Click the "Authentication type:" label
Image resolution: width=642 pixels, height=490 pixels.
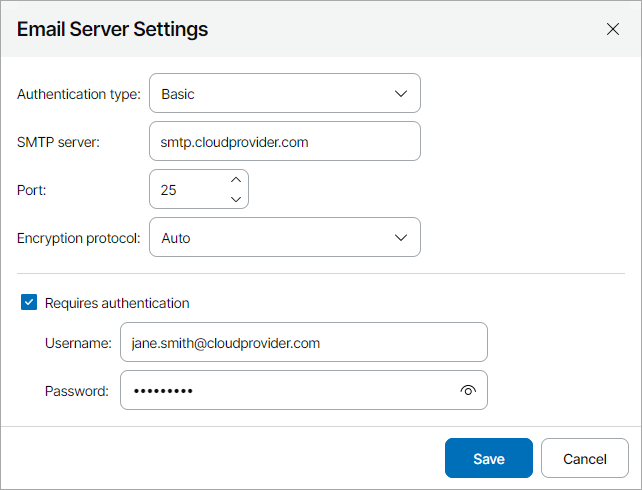tap(79, 94)
